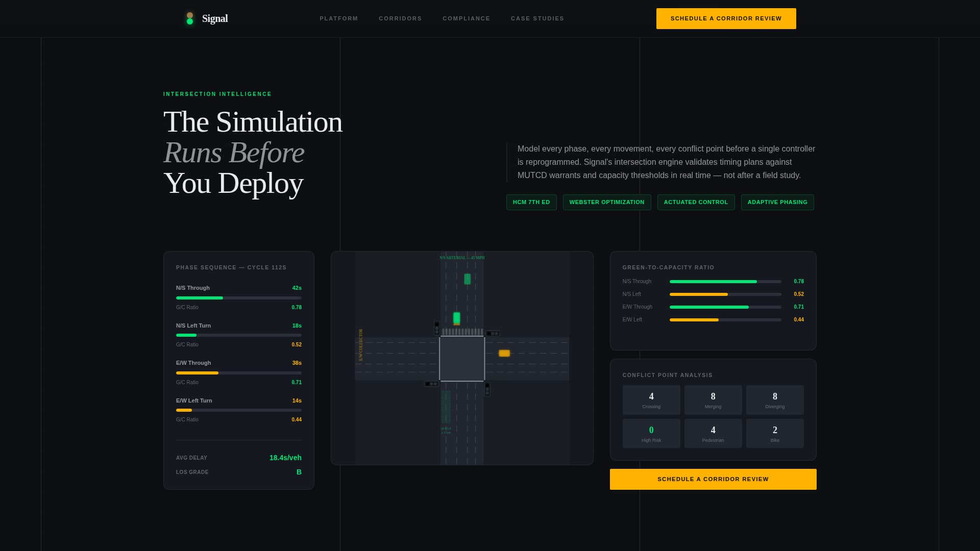980x551 pixels.
Task: Click the LOS Grade value B
Action: coord(299,472)
